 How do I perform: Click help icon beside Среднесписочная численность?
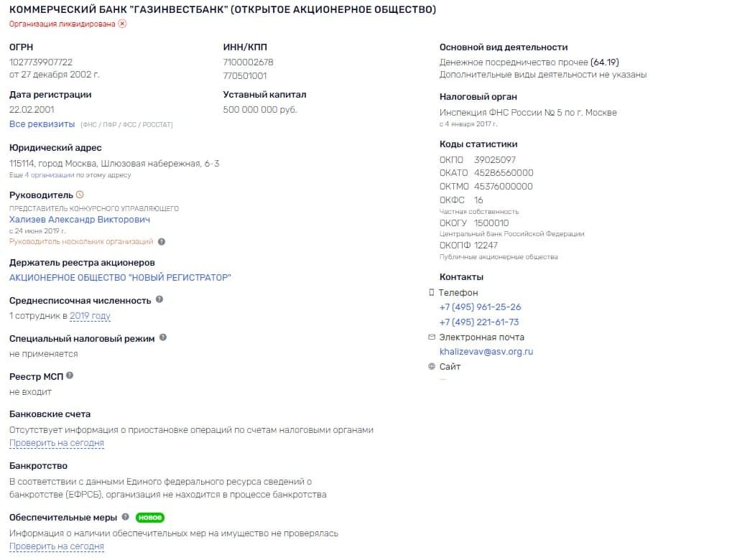coord(159,299)
